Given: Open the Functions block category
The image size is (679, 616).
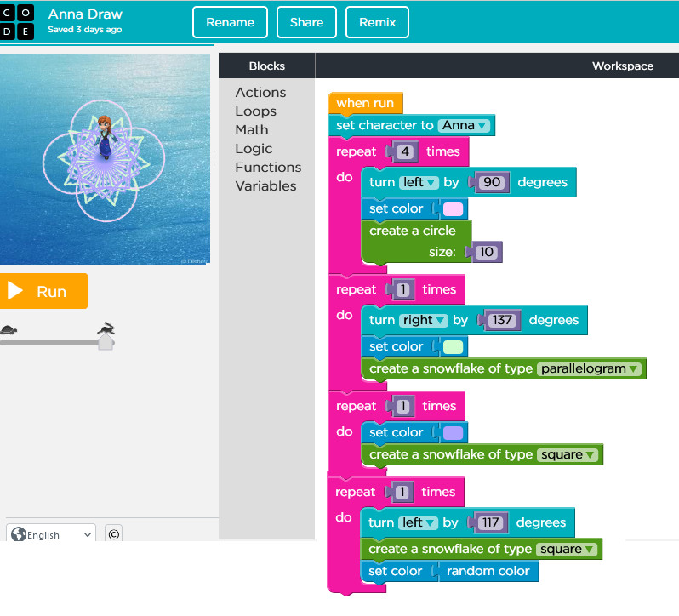Looking at the screenshot, I should click(268, 167).
